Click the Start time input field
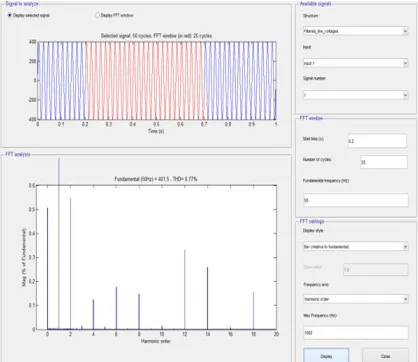 377,141
